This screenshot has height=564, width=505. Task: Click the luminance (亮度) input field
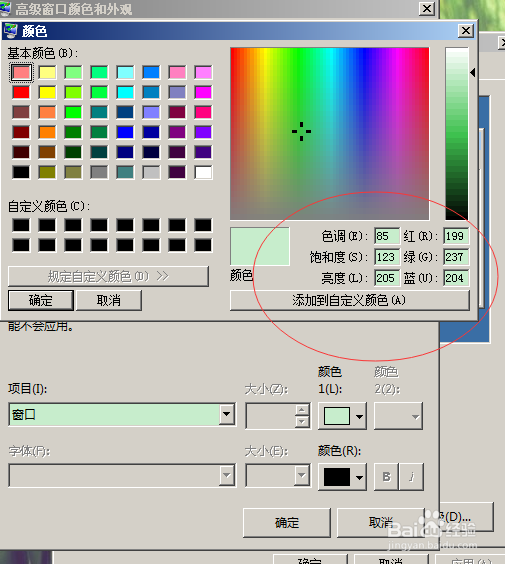click(x=387, y=278)
